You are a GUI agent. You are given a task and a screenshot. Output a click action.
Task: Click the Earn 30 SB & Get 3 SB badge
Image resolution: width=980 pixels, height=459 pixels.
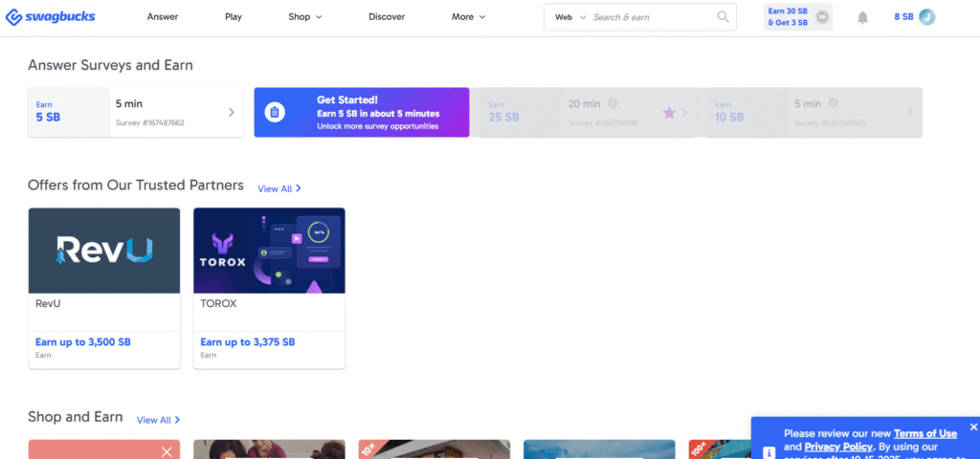pos(797,16)
